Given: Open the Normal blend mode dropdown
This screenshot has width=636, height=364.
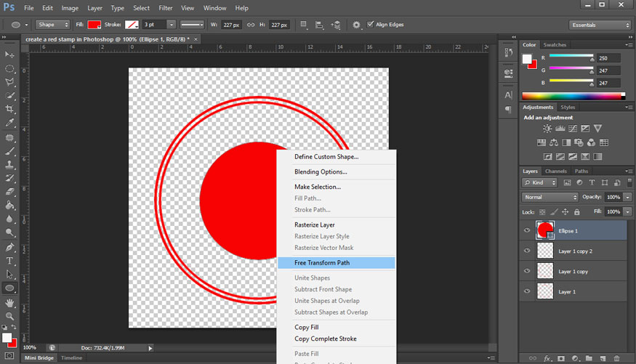Looking at the screenshot, I should click(550, 197).
